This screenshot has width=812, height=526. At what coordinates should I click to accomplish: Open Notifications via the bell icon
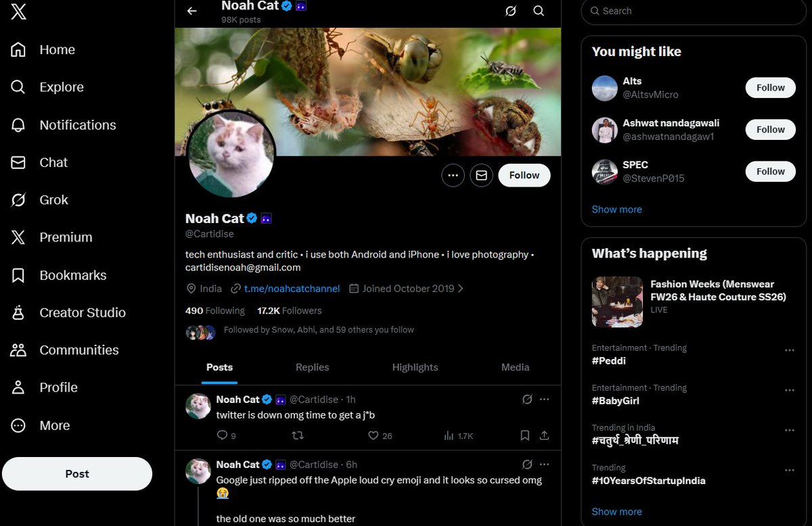[77, 124]
